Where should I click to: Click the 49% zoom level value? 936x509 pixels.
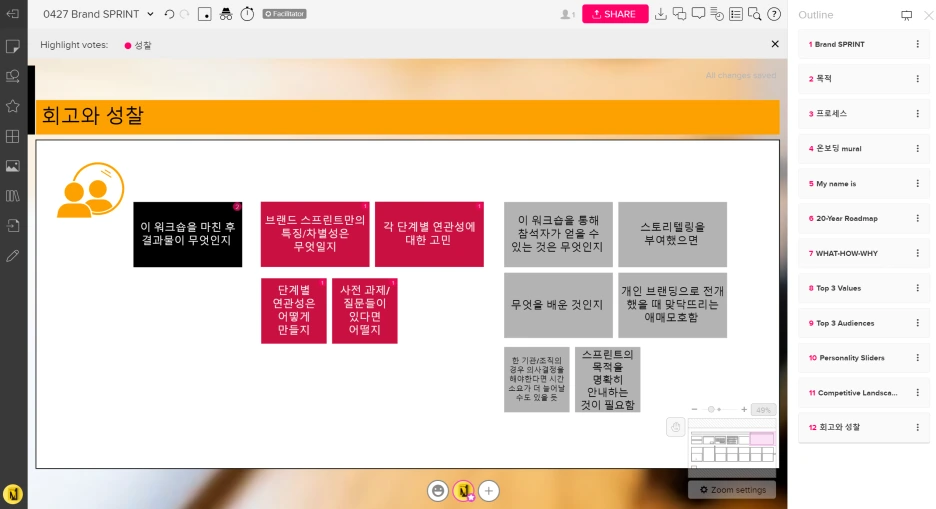click(x=763, y=410)
